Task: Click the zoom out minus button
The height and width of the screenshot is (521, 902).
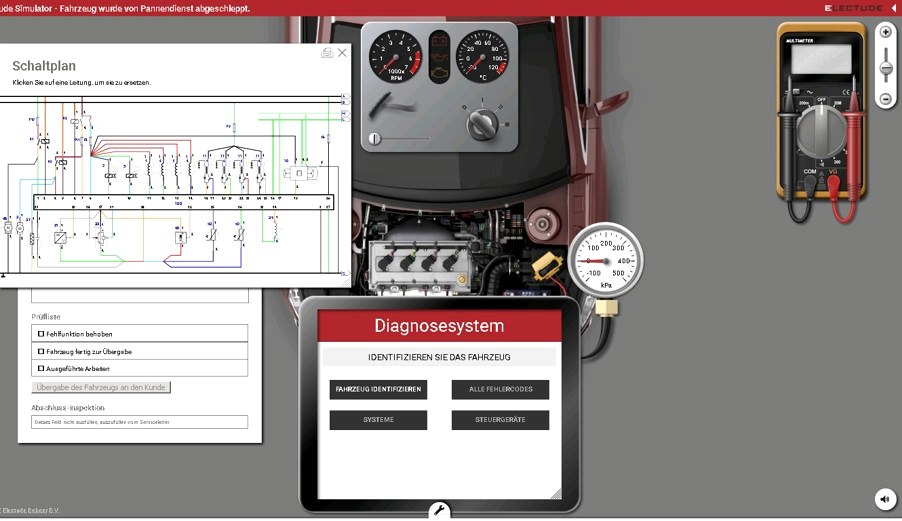Action: (885, 99)
